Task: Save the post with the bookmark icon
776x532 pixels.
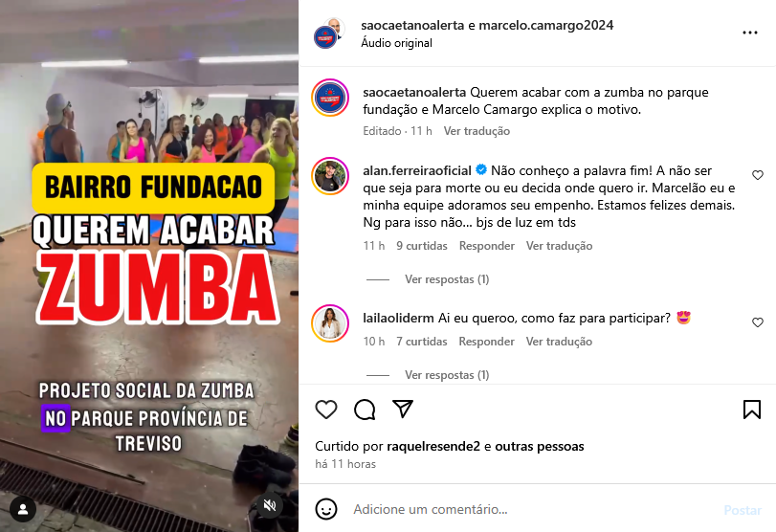Action: (x=752, y=410)
